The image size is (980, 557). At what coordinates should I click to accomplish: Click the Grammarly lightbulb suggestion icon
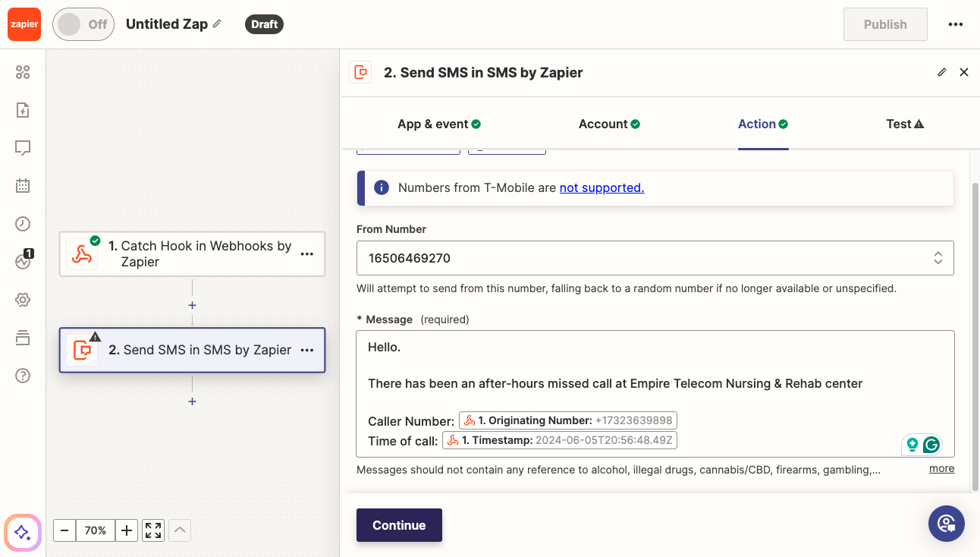pyautogui.click(x=912, y=445)
